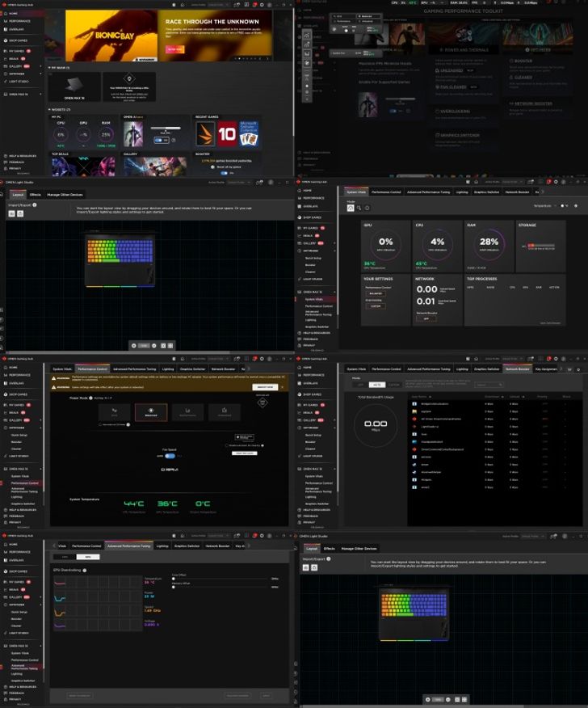Open Deals in the Home window sidebar
The width and height of the screenshot is (588, 708).
(15, 59)
